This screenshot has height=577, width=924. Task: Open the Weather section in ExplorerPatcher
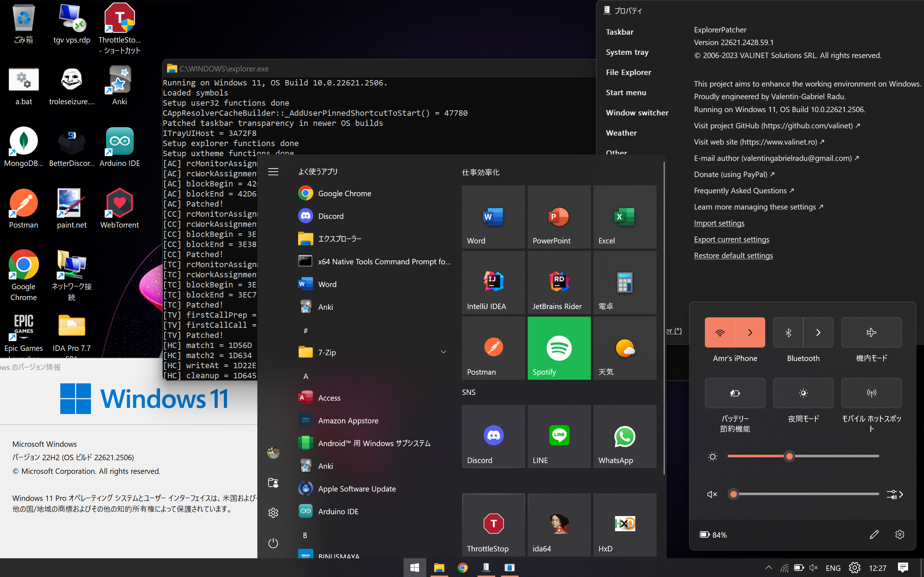coord(621,132)
